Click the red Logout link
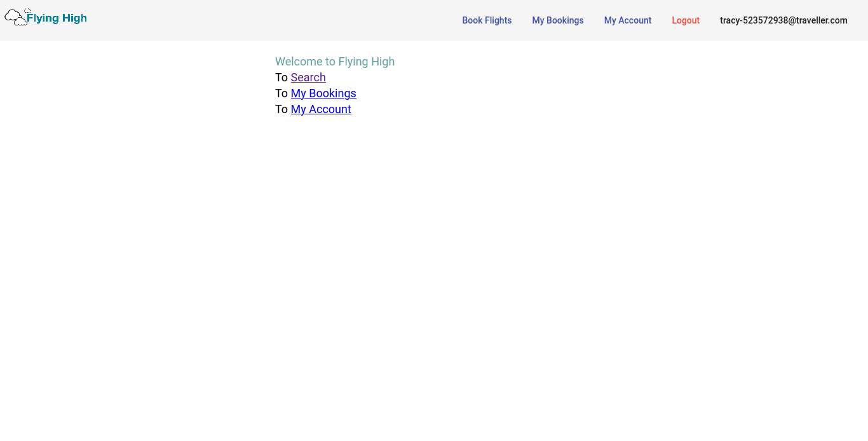 [686, 20]
